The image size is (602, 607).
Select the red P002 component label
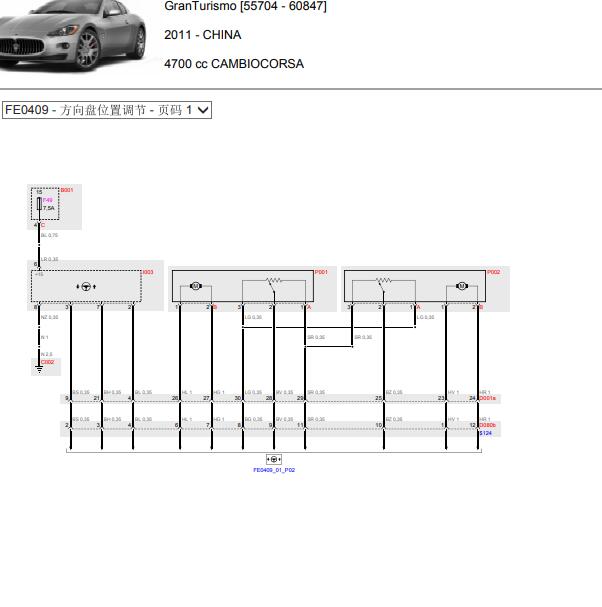[x=494, y=272]
